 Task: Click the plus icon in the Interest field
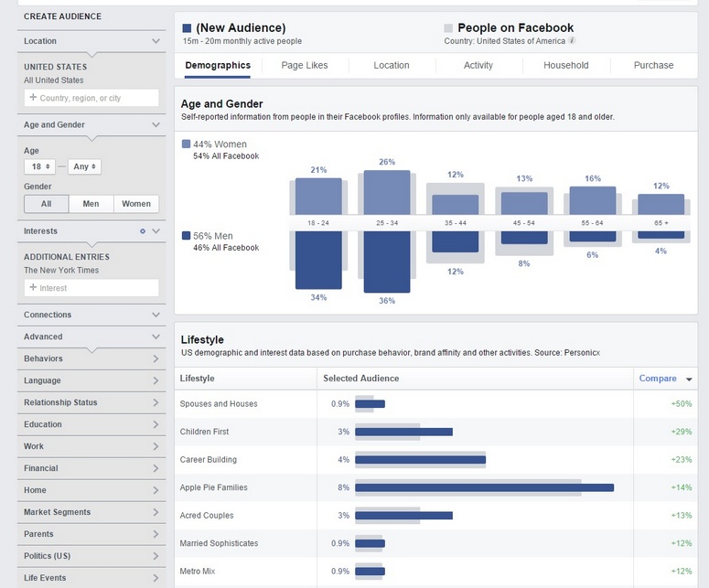33,287
